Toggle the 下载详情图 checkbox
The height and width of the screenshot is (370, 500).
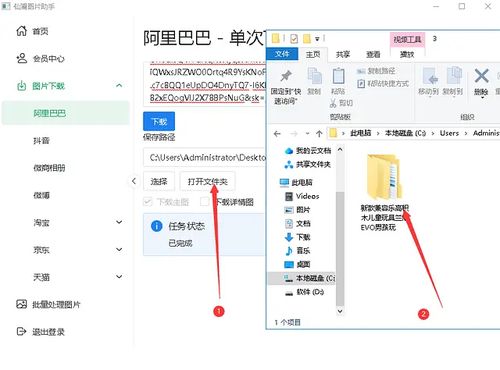click(x=204, y=202)
